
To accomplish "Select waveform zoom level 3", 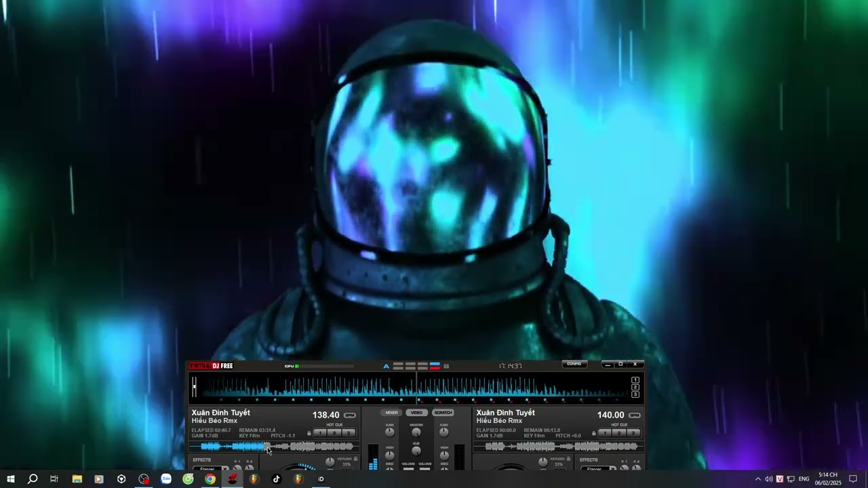I will click(x=635, y=394).
